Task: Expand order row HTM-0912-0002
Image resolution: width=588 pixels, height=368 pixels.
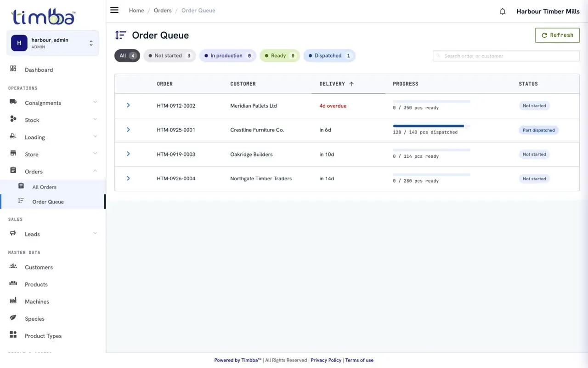Action: click(x=128, y=105)
